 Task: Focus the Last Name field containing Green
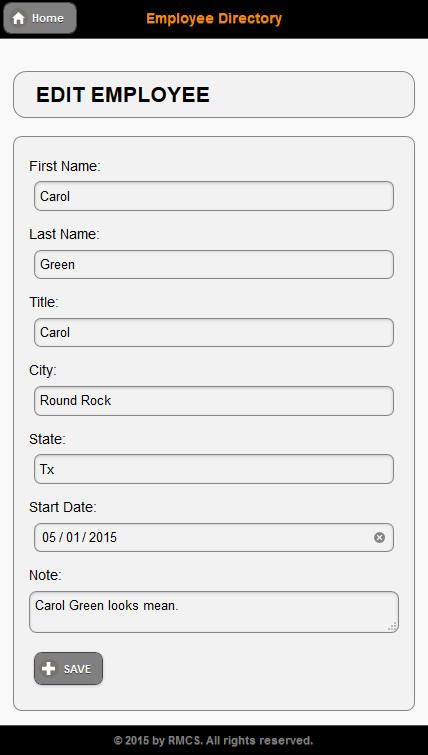[214, 264]
